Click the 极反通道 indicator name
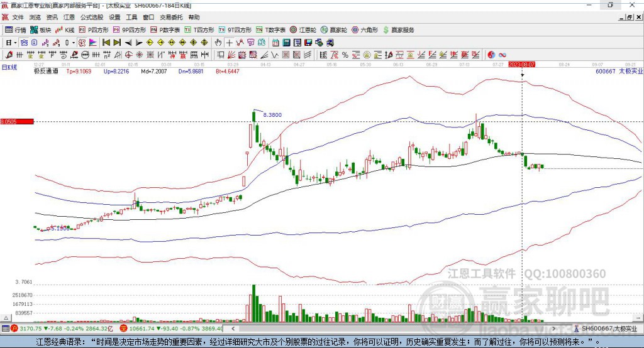644x348 pixels. [x=46, y=71]
